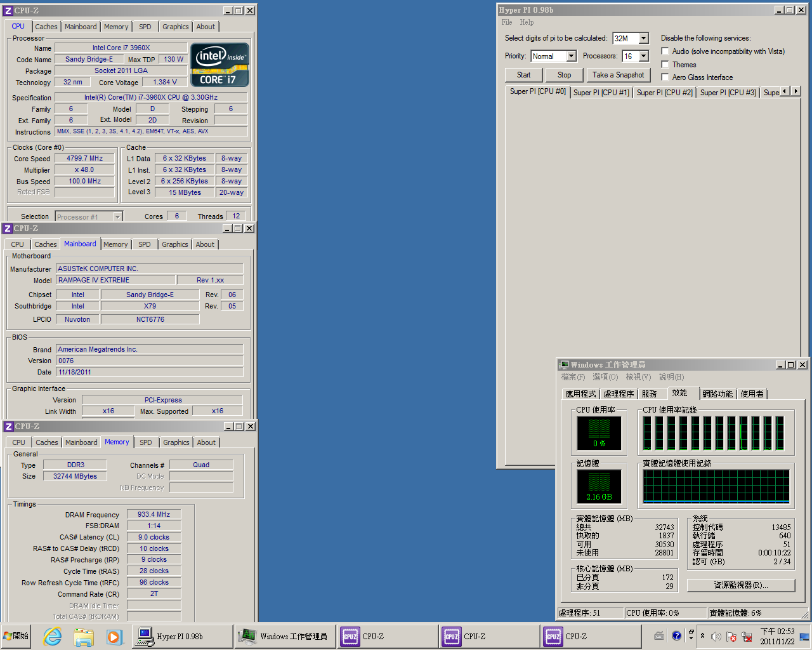Click the 記憶體 2.16 GB gauge in Task Manager
812x650 pixels.
pyautogui.click(x=599, y=486)
